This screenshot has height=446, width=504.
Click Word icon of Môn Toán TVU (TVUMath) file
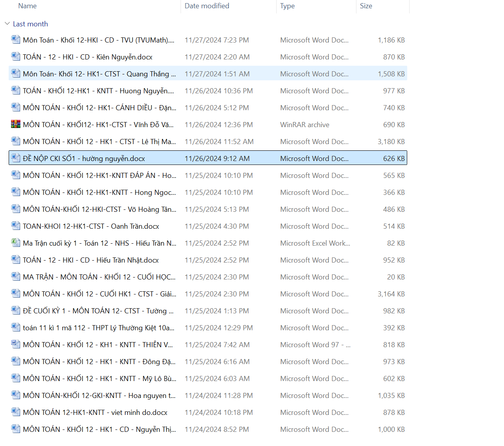coord(15,39)
